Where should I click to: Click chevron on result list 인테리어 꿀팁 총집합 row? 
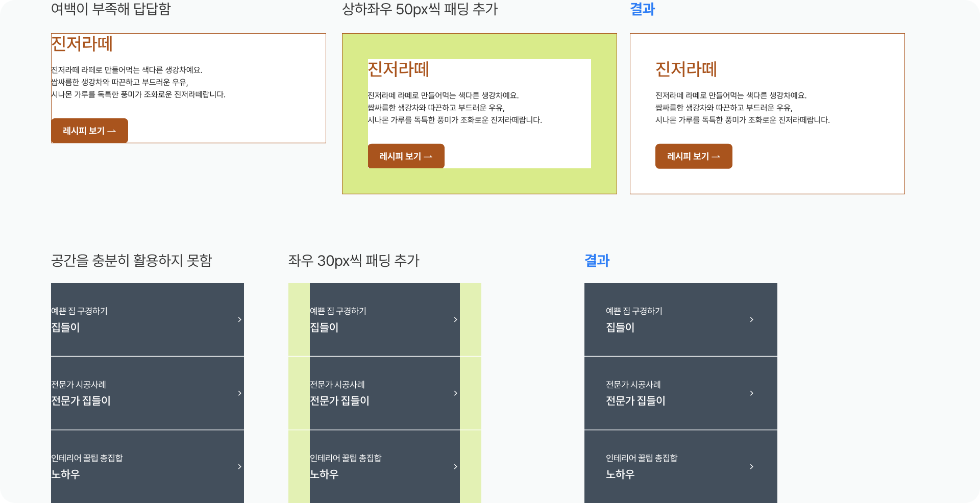751,466
